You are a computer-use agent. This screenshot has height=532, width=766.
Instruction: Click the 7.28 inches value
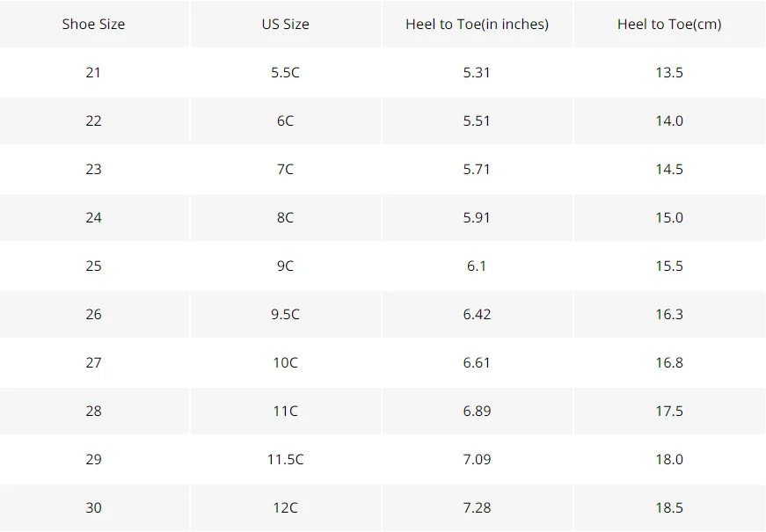pyautogui.click(x=477, y=507)
